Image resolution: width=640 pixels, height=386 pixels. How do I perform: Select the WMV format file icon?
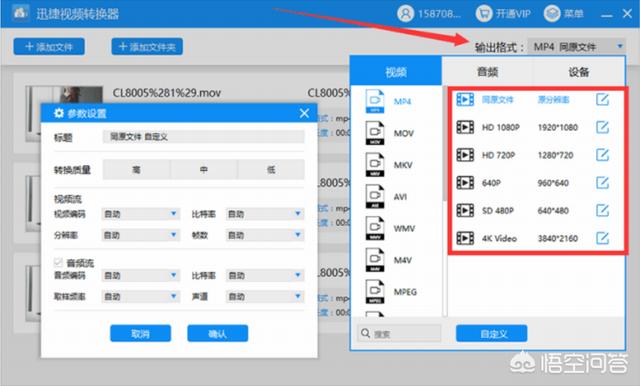point(375,228)
